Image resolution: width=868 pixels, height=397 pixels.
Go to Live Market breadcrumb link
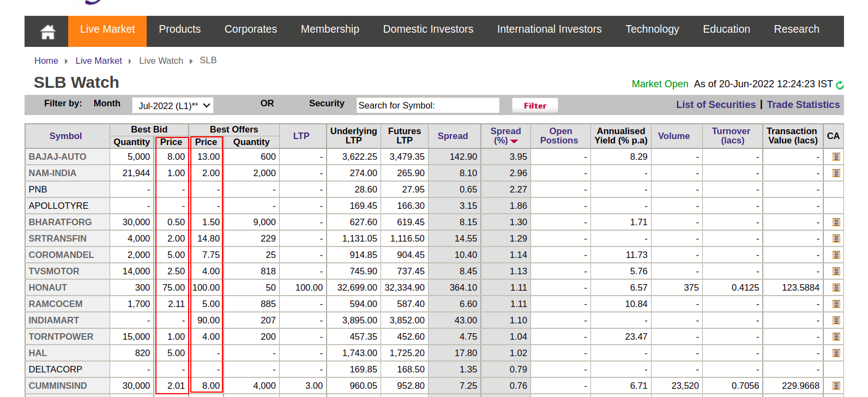click(99, 61)
